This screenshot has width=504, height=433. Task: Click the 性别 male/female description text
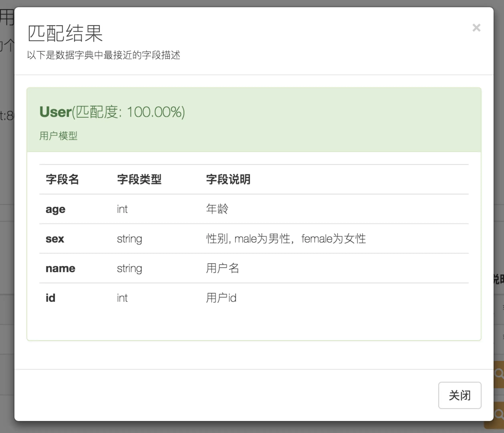[x=286, y=239]
